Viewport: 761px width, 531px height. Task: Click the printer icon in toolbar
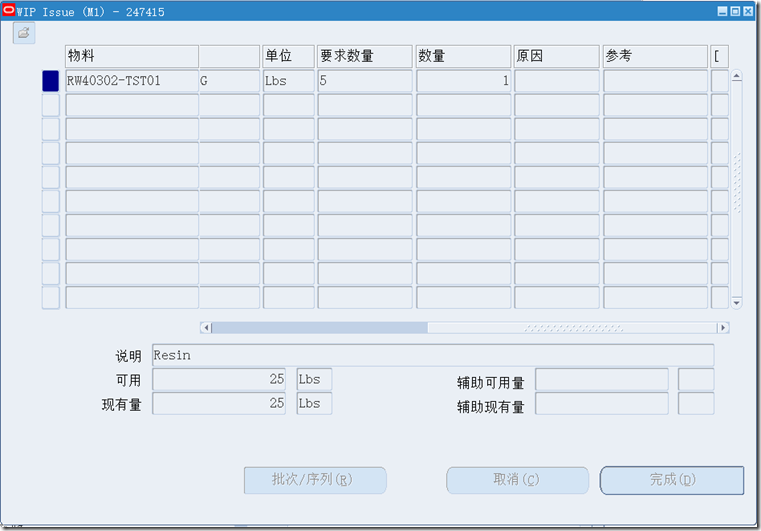coord(24,33)
